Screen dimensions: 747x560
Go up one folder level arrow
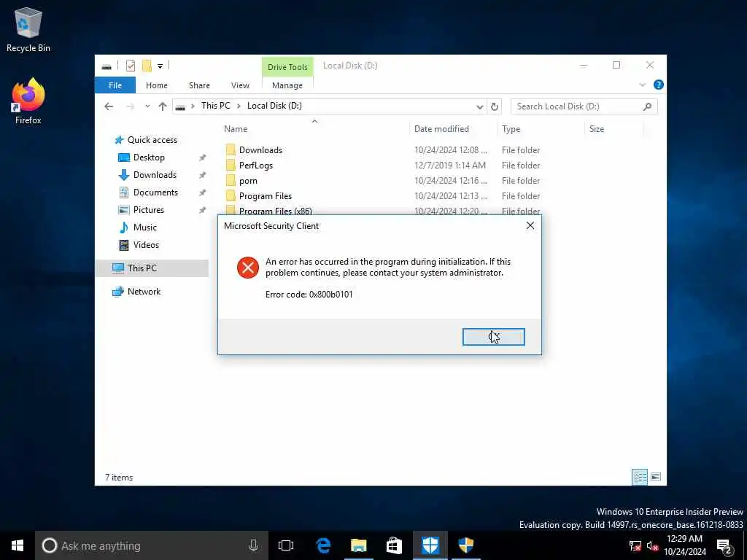pyautogui.click(x=163, y=106)
